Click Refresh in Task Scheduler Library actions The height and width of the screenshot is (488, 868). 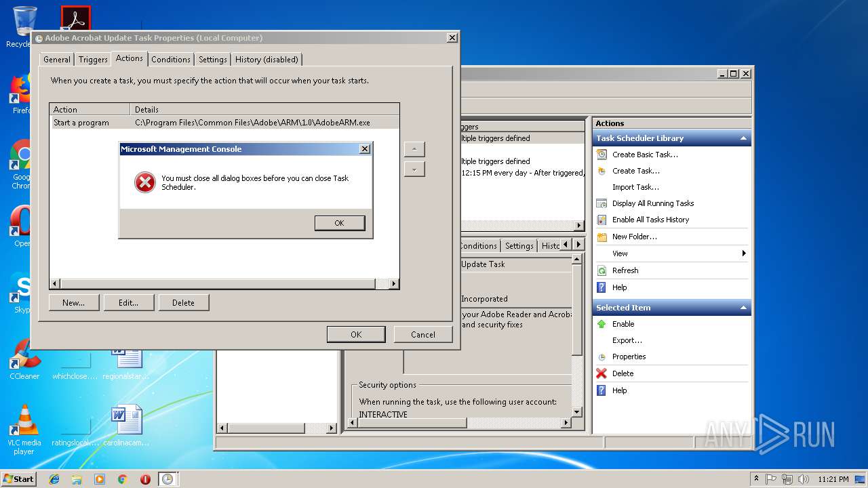tap(625, 270)
